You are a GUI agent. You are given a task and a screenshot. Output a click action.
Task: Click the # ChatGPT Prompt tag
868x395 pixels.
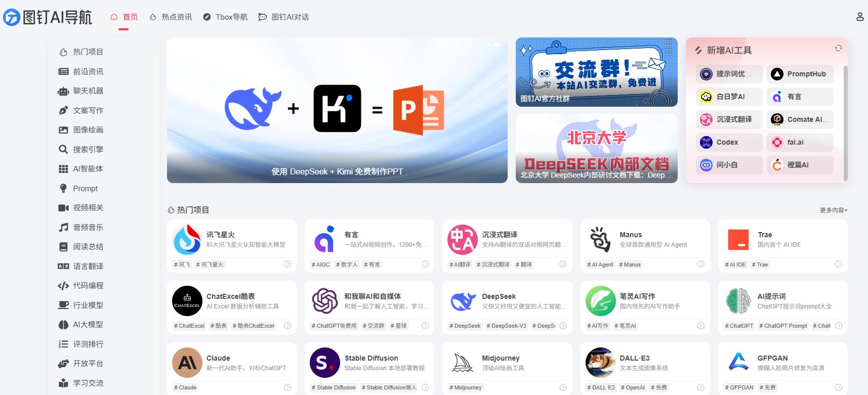783,326
